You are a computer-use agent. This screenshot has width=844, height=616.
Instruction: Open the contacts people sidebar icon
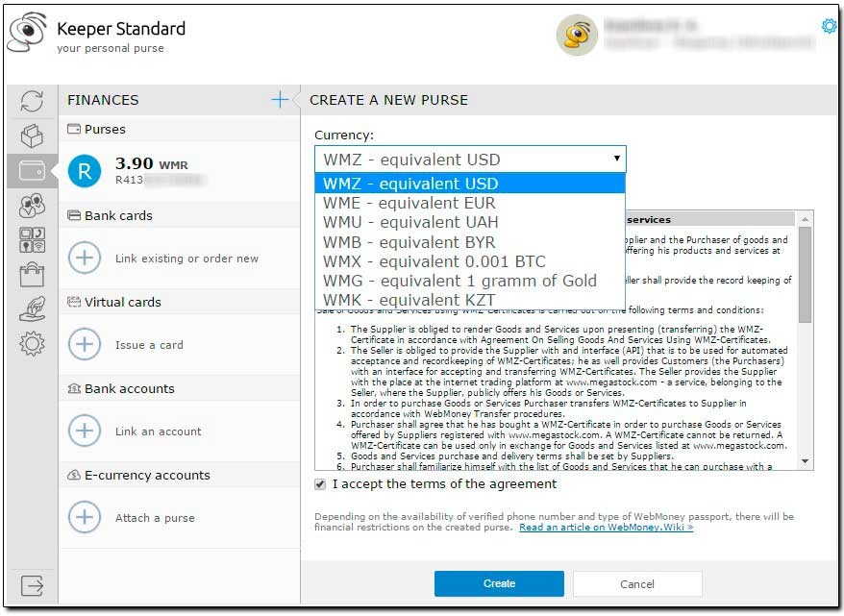point(32,206)
